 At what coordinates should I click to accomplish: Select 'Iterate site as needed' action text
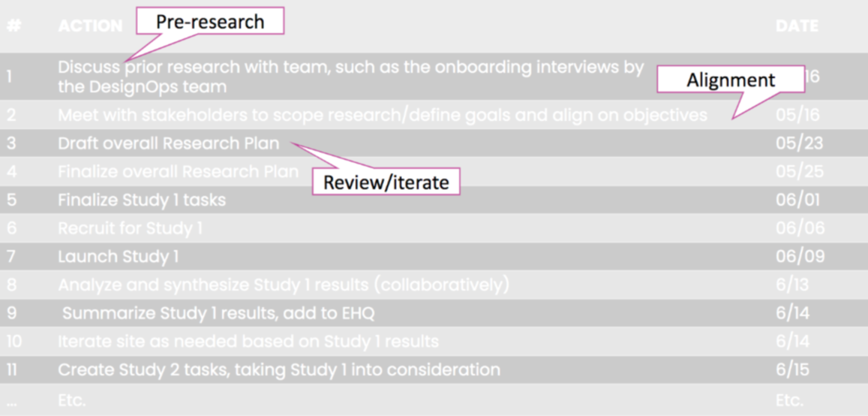[248, 342]
